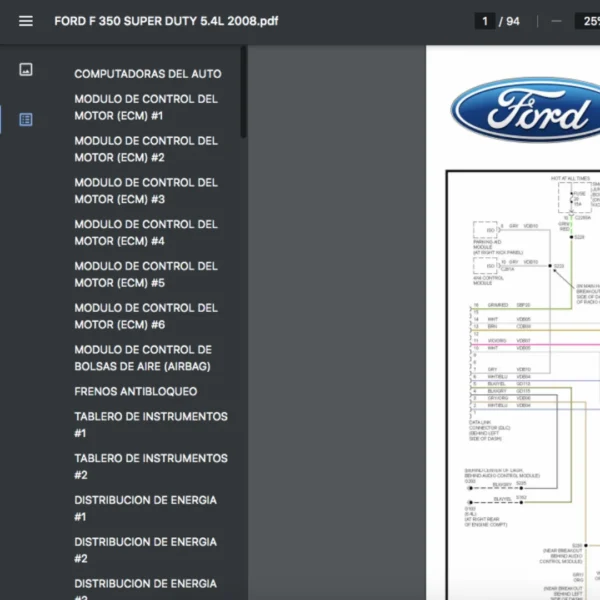Open MODULO DE CONTROL DE BOLSAS DE AIRE (AIRBAG)
The height and width of the screenshot is (600, 600).
point(143,358)
